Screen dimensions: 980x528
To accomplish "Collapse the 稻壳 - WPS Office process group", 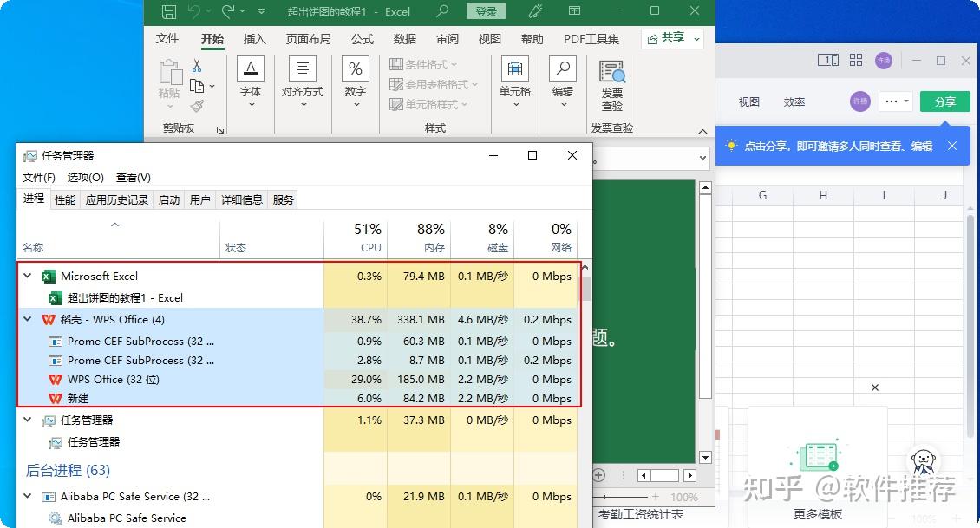I will tap(28, 319).
